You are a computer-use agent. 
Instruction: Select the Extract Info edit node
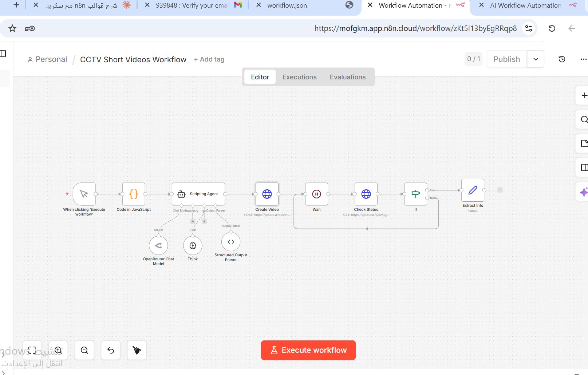click(473, 190)
